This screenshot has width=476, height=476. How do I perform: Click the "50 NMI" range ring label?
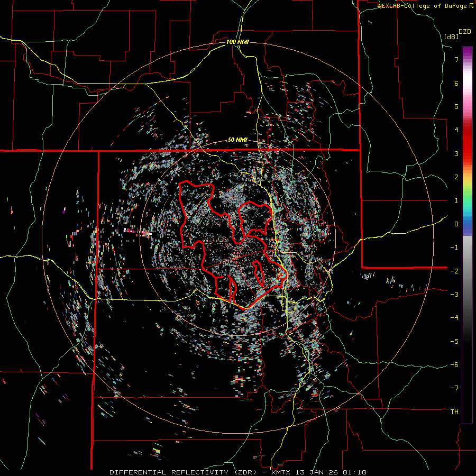[237, 140]
